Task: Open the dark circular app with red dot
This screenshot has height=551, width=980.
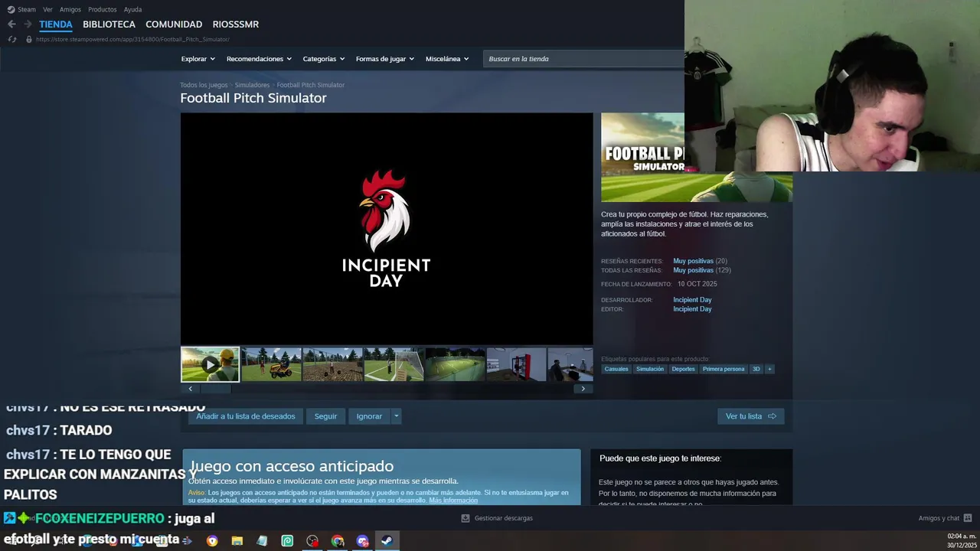Action: point(312,541)
